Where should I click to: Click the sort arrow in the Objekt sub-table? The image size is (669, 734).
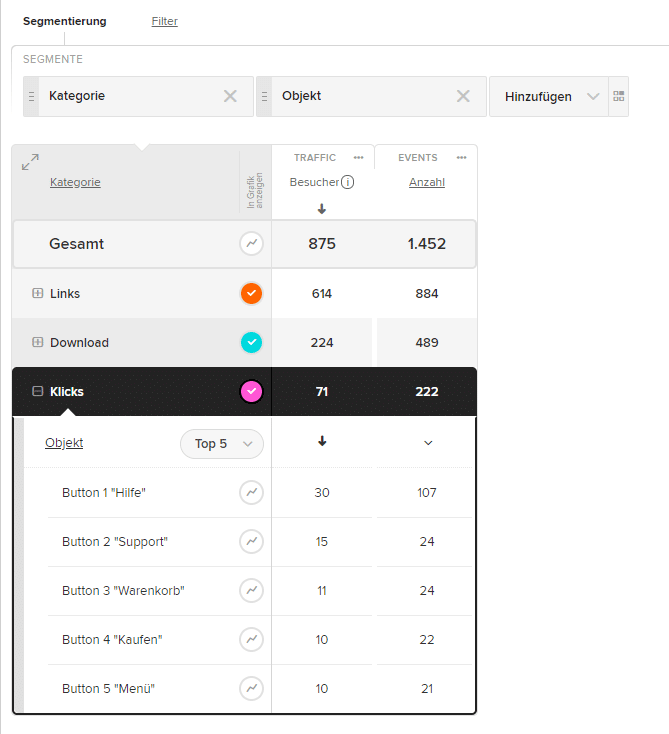click(322, 441)
